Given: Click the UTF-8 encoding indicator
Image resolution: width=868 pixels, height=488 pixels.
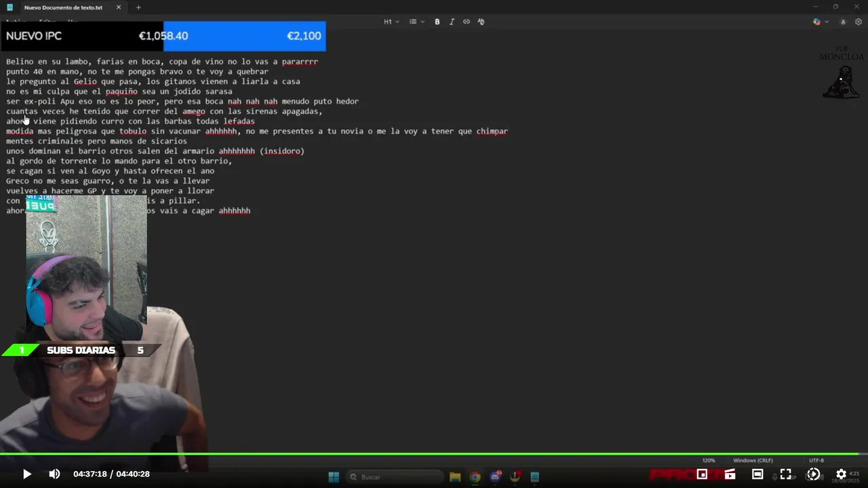Looking at the screenshot, I should pyautogui.click(x=816, y=460).
